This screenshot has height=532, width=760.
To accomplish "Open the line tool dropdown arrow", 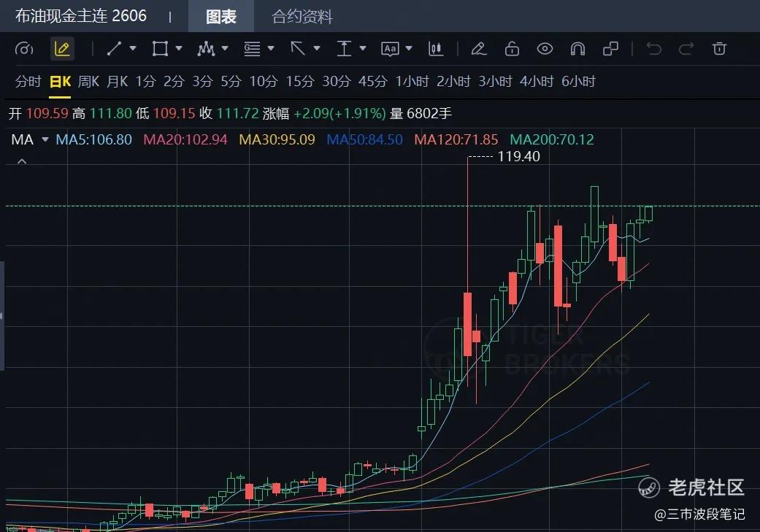I will (x=133, y=48).
